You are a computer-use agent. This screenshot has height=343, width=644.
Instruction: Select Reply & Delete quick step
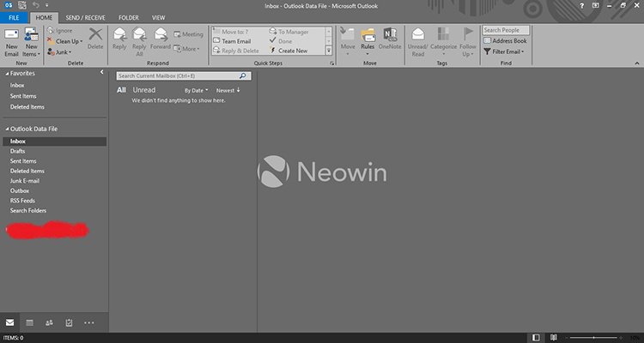pos(236,51)
